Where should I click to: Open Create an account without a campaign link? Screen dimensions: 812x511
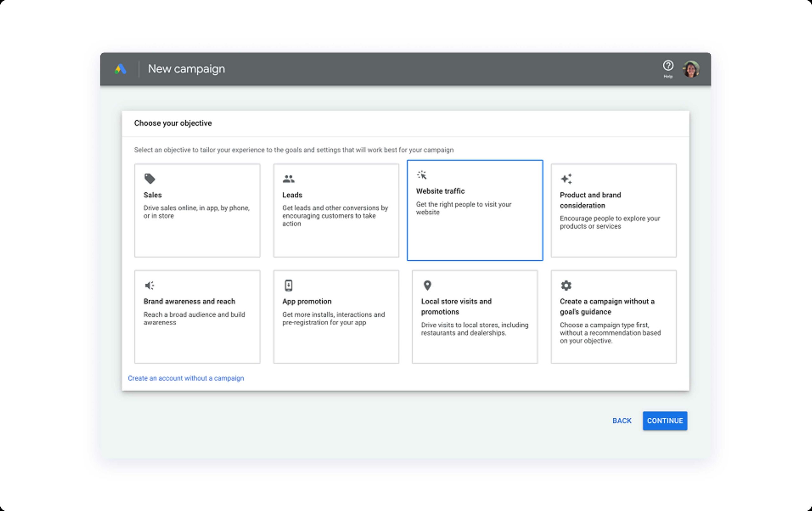[186, 378]
